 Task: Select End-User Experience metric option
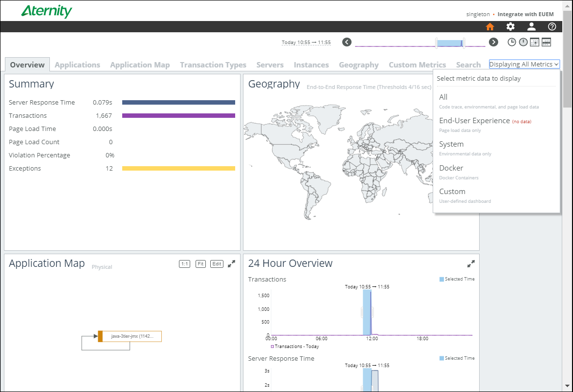point(474,121)
